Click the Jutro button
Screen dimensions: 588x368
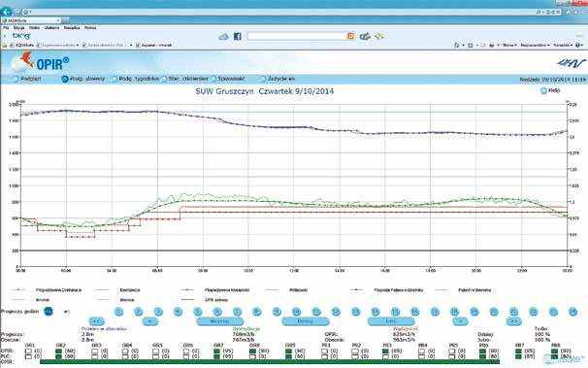pyautogui.click(x=391, y=321)
